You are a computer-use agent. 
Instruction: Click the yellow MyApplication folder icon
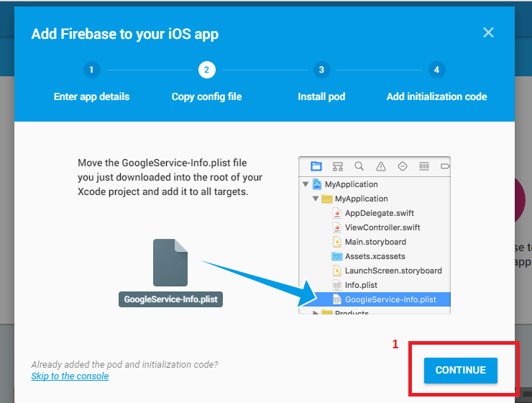(326, 199)
